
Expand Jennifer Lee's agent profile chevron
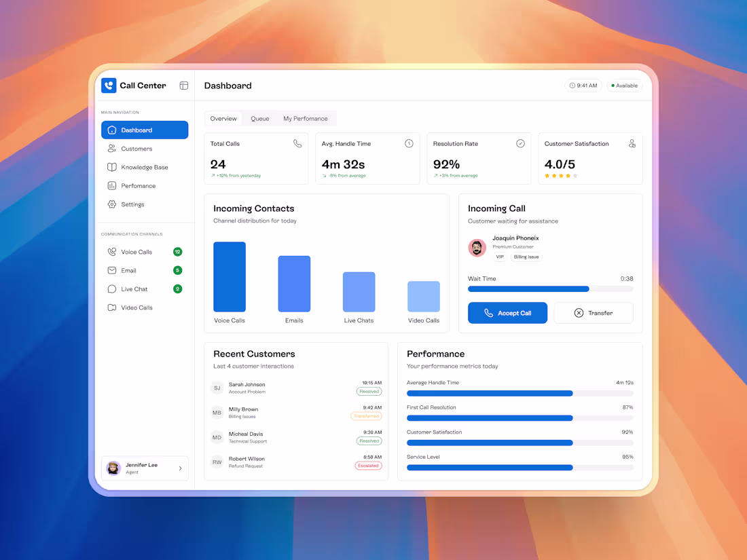click(x=180, y=468)
